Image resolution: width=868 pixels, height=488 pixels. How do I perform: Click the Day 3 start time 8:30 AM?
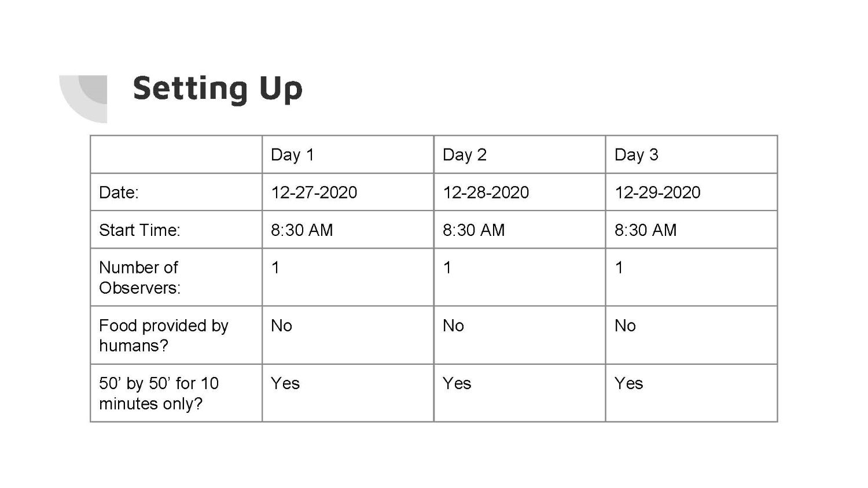(x=691, y=230)
